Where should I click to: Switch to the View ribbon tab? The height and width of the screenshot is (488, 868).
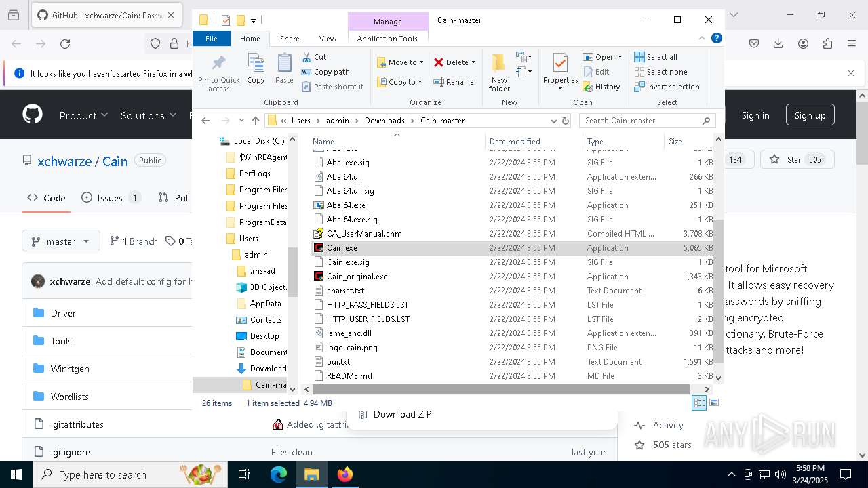coord(328,39)
